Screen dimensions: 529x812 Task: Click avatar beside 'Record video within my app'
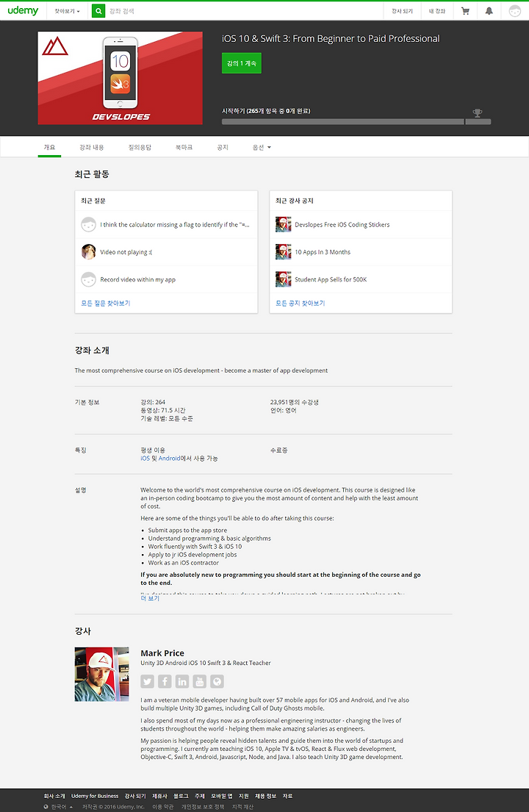(88, 279)
